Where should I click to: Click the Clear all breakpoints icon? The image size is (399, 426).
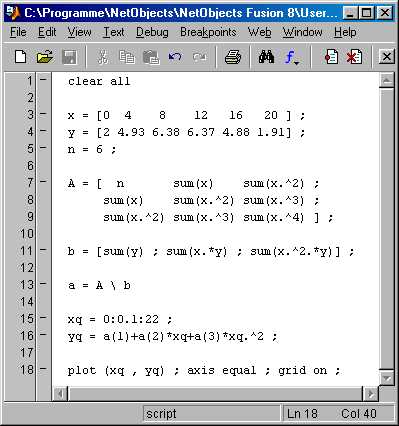(x=354, y=57)
